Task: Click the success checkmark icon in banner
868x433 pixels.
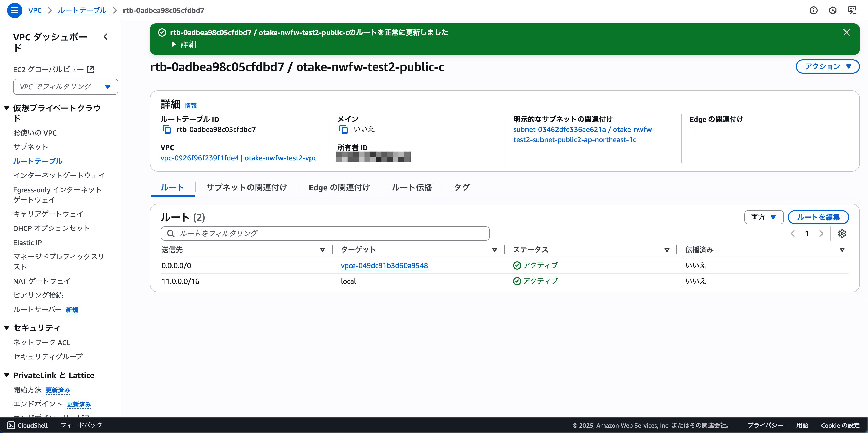Action: [x=162, y=32]
